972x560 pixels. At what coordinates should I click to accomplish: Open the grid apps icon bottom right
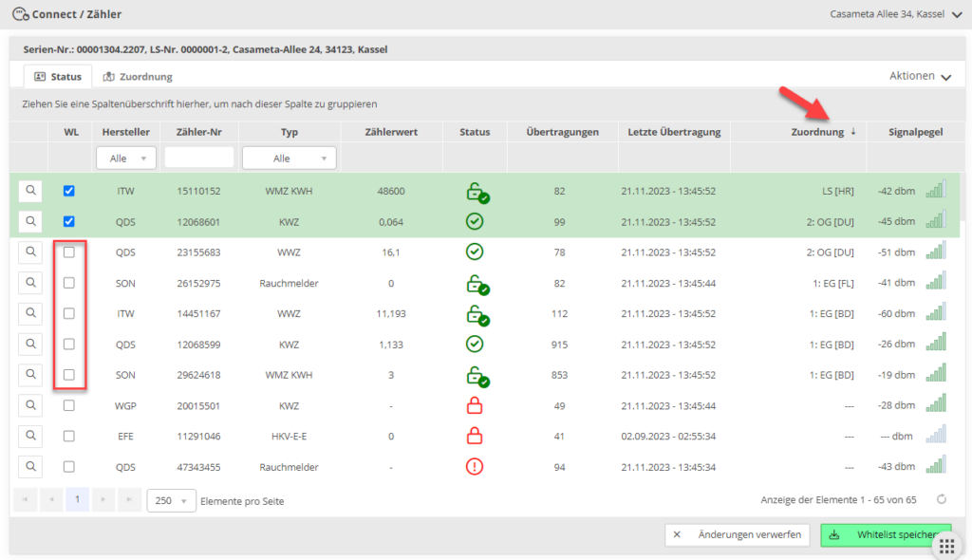tap(945, 546)
